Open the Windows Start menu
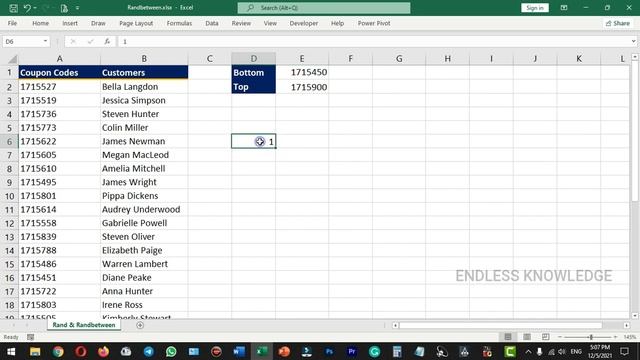The image size is (640, 360). tap(11, 351)
